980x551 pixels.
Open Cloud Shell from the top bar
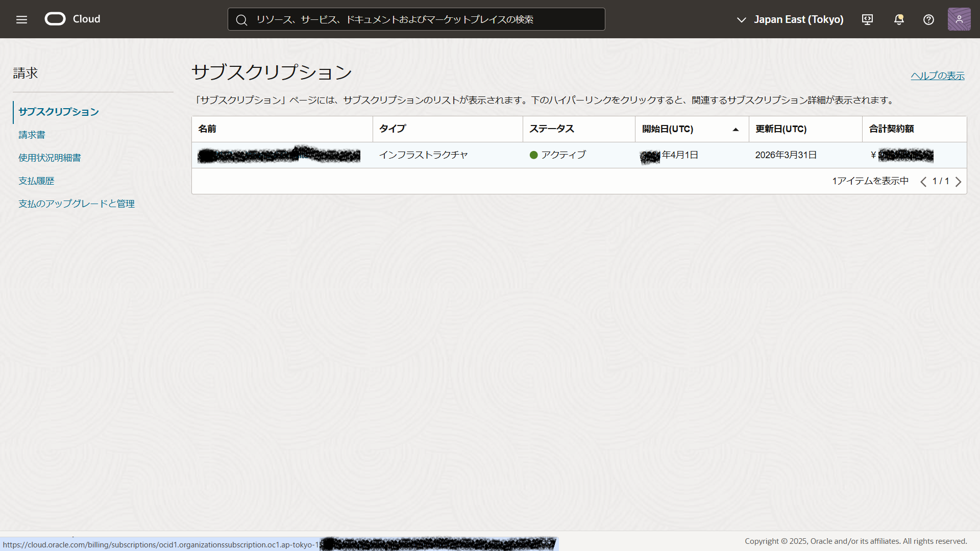(x=867, y=19)
